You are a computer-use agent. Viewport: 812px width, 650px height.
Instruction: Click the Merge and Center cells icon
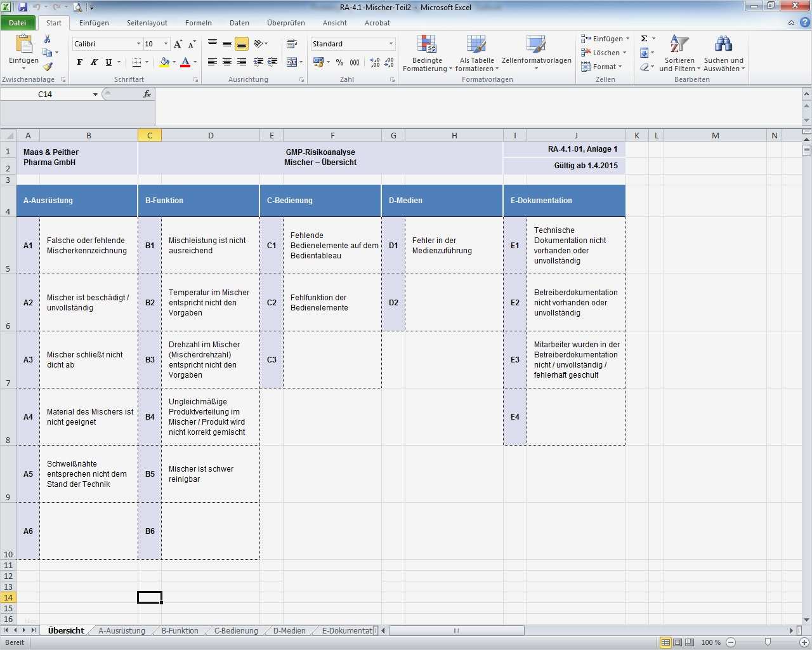292,62
